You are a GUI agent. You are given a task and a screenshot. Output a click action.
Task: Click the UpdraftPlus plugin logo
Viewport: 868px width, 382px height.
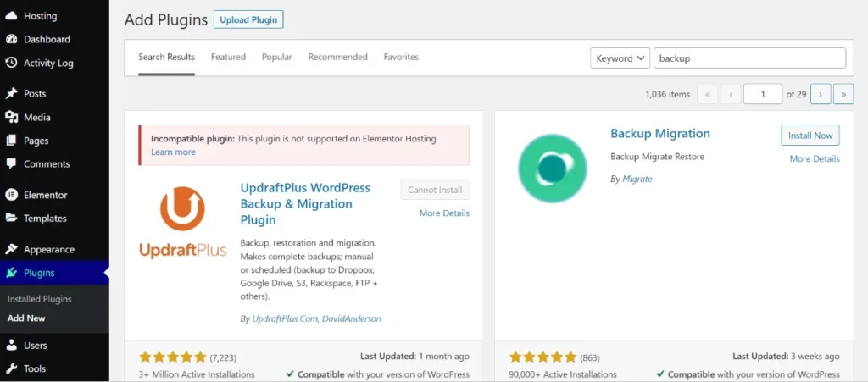183,222
